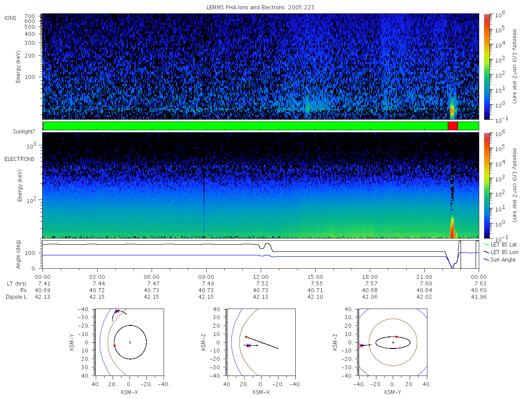Click the KSM-Y versus KSM-Z orbit plot
The height and width of the screenshot is (399, 532).
click(393, 342)
